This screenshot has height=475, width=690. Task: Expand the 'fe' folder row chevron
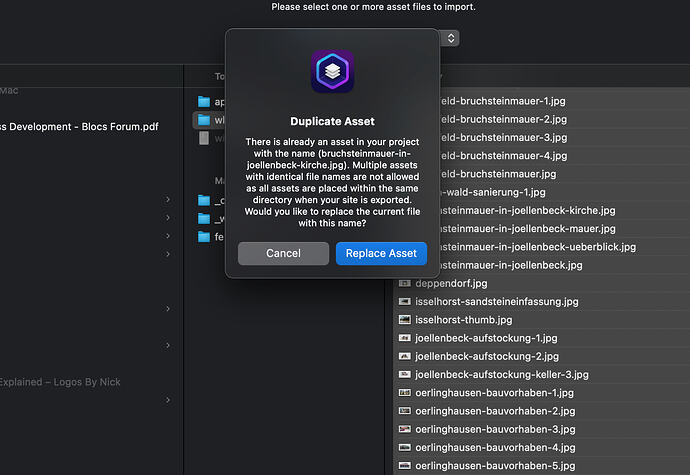pos(168,237)
